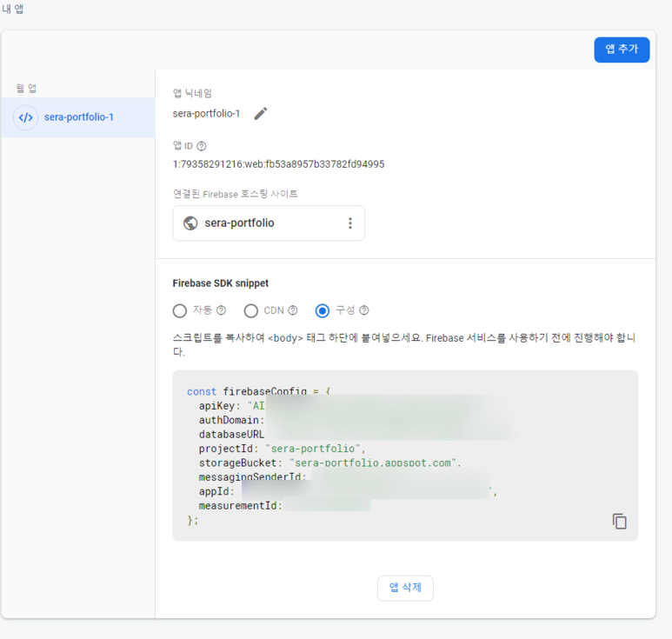Viewport: 672px width, 639px height.
Task: Select the CDN radio option
Action: point(250,310)
